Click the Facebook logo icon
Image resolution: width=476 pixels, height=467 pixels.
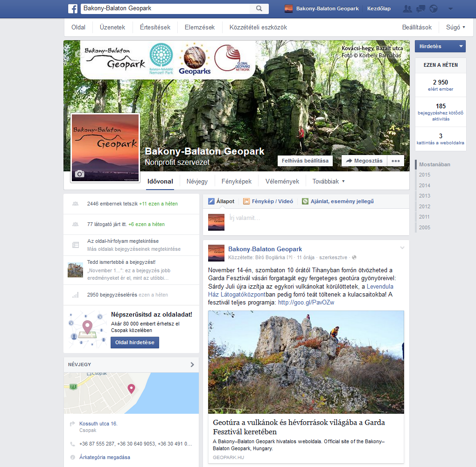(x=73, y=8)
